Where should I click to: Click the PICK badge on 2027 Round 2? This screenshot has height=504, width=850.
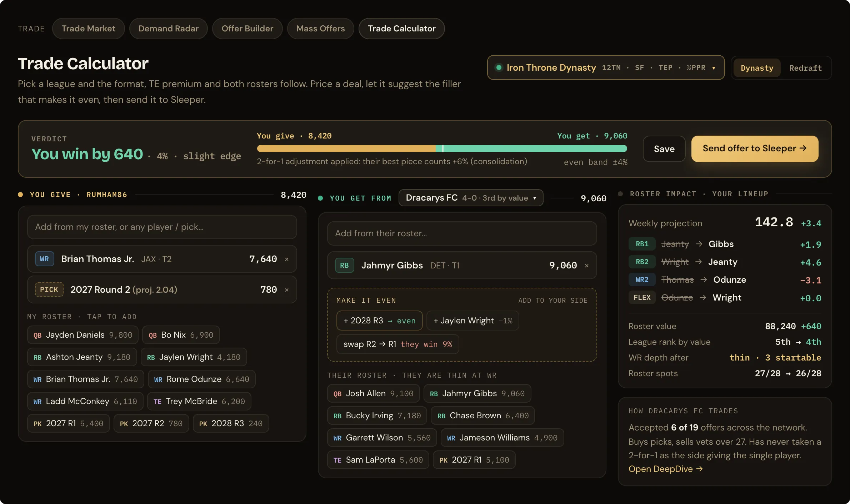click(x=49, y=289)
